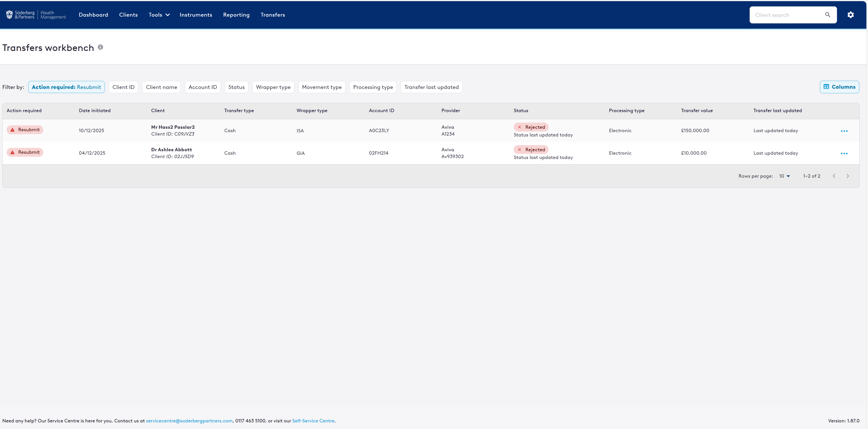Open the Wrapper type filter

[x=273, y=87]
